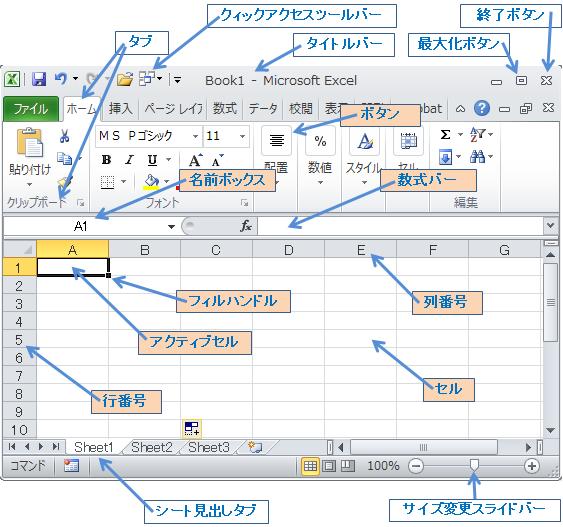Click the 100% zoom level
Screen dimensions: 563x527
[383, 466]
